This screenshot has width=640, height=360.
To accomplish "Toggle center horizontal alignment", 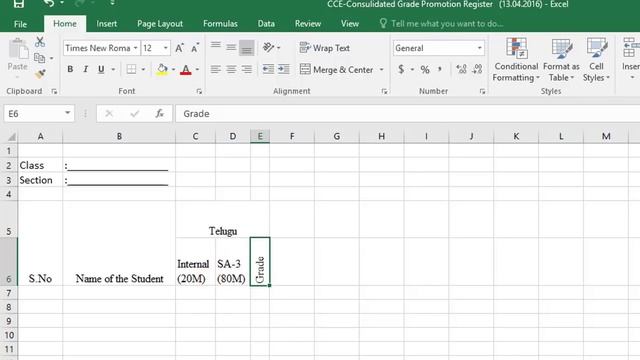I will click(x=231, y=69).
